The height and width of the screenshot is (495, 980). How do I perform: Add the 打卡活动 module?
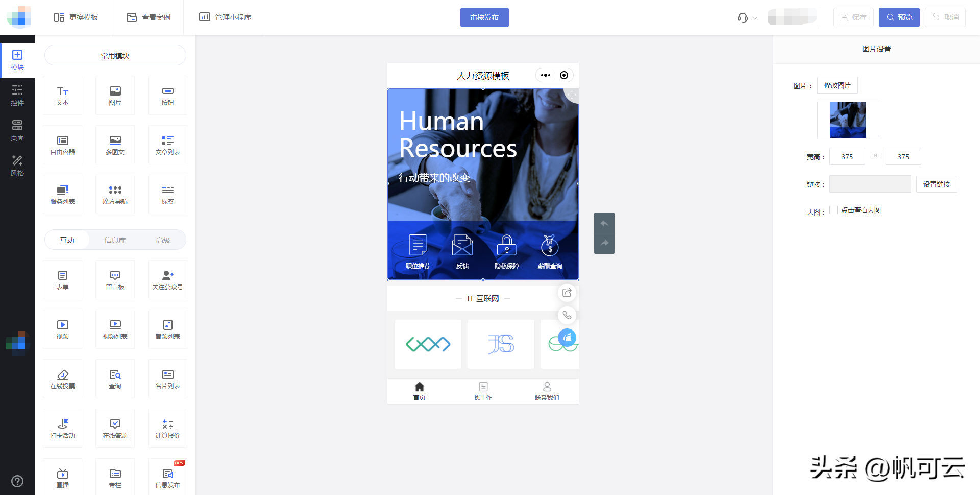coord(62,429)
